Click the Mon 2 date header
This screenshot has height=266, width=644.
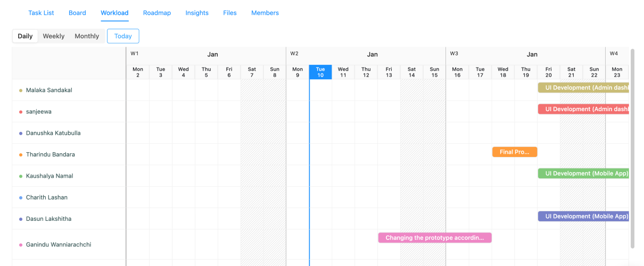click(138, 72)
